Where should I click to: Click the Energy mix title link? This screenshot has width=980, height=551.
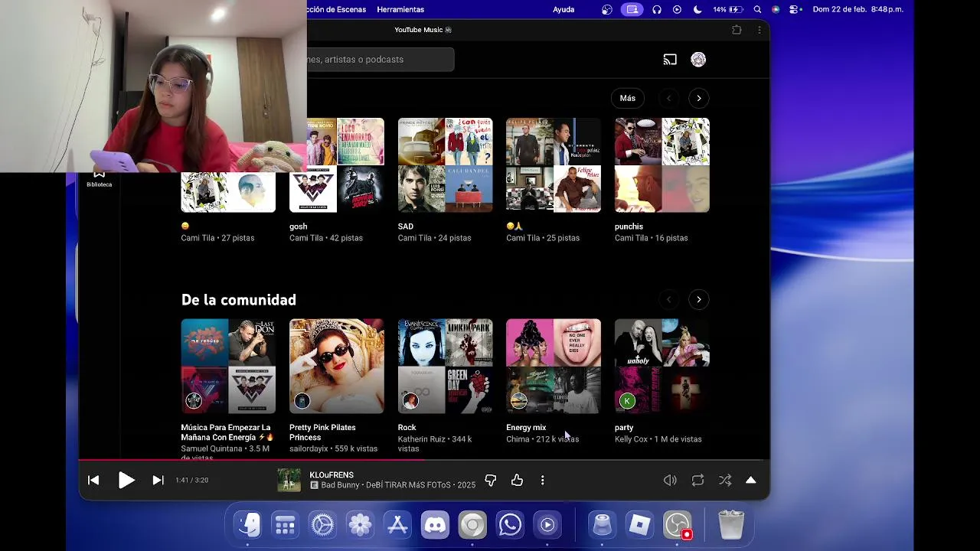tap(526, 428)
